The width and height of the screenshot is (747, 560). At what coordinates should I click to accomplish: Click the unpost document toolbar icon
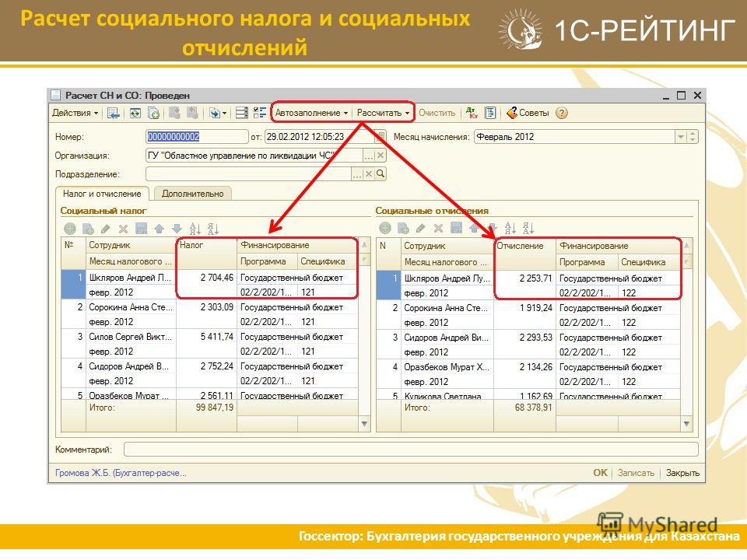pos(192,113)
